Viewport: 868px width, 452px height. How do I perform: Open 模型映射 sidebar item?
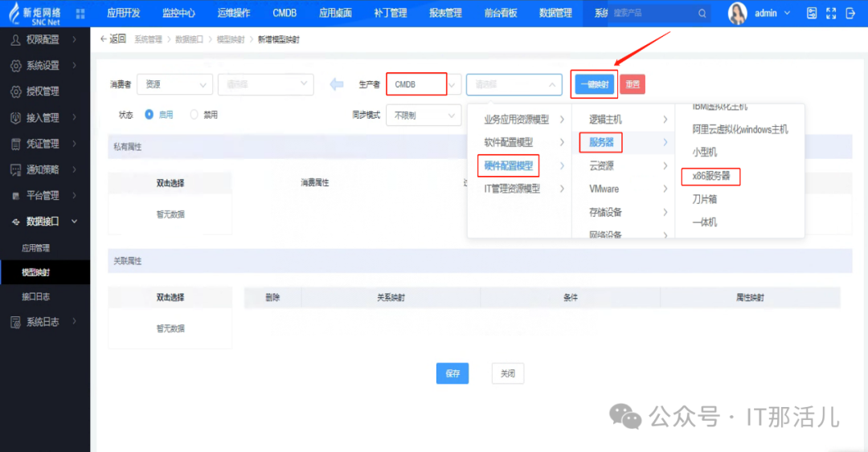(x=45, y=272)
